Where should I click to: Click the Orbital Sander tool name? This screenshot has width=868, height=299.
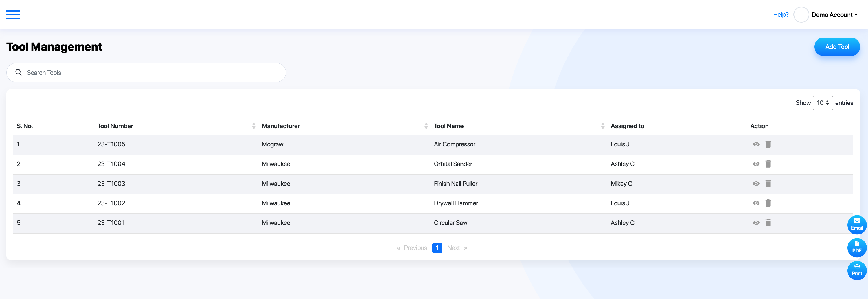click(x=453, y=164)
